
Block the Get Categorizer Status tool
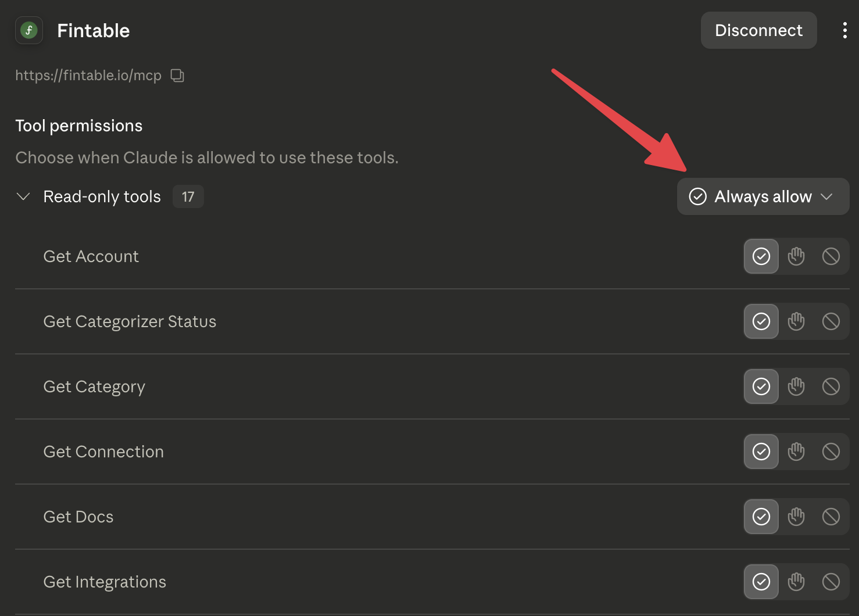click(x=831, y=321)
